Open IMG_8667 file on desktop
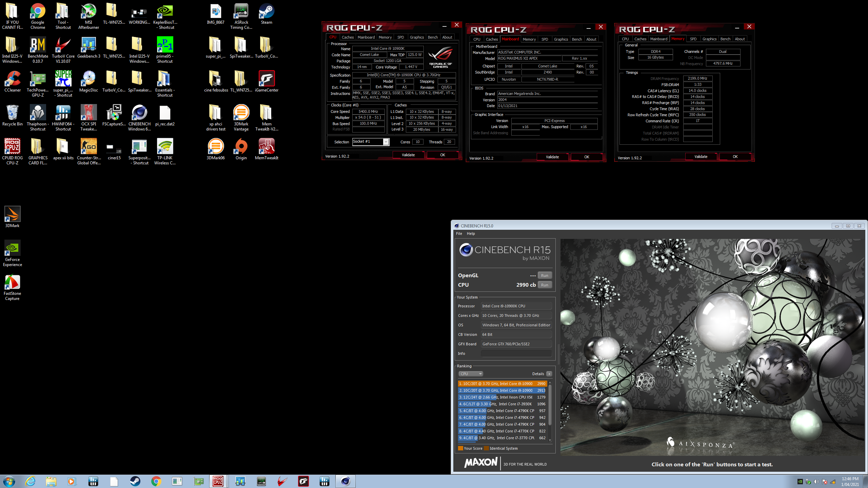Viewport: 868px width, 488px height. (216, 14)
